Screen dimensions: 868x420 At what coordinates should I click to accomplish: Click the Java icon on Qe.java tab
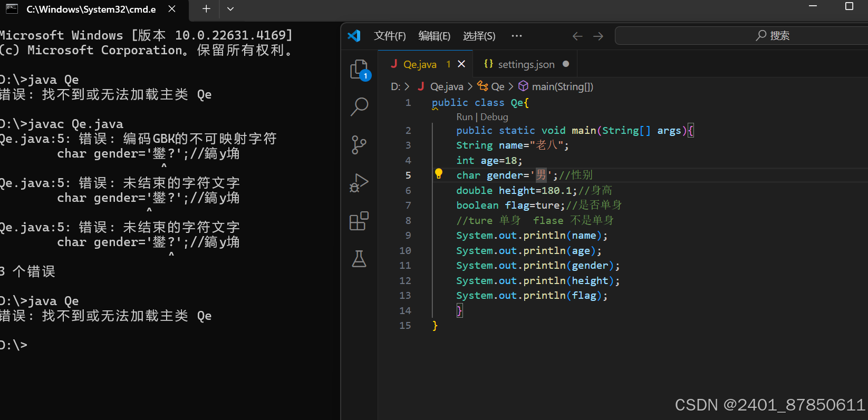pos(394,64)
